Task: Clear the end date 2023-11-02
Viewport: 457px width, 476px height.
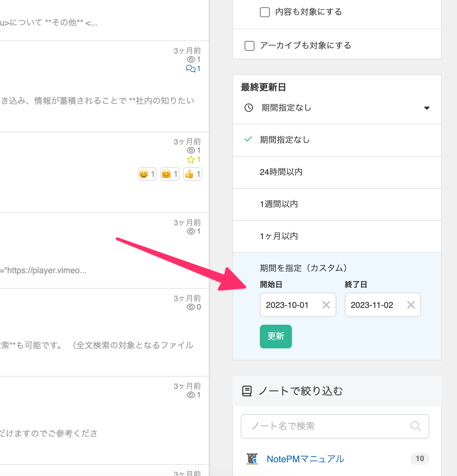Action: (x=411, y=305)
